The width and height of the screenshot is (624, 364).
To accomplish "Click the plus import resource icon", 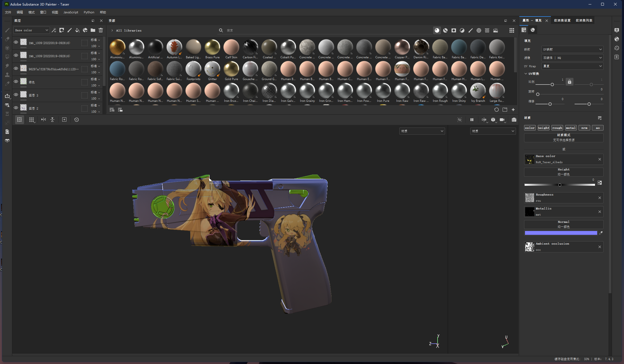I will [x=513, y=110].
